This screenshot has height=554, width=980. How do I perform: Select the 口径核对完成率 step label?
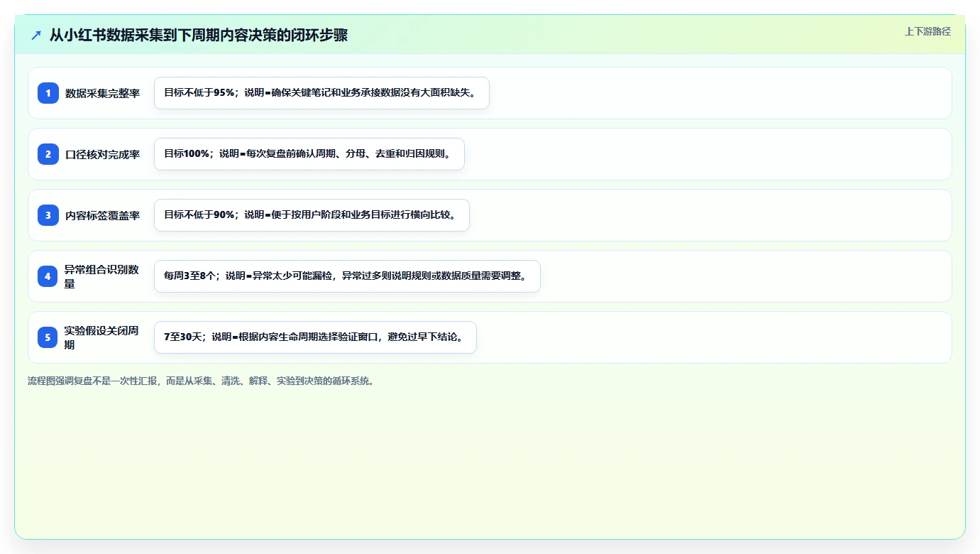click(x=102, y=154)
